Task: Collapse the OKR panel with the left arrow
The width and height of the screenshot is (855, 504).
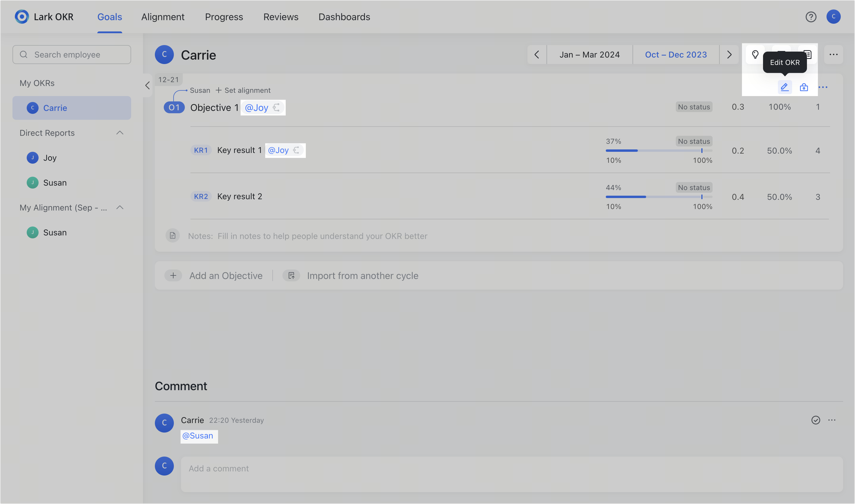Action: (x=148, y=86)
